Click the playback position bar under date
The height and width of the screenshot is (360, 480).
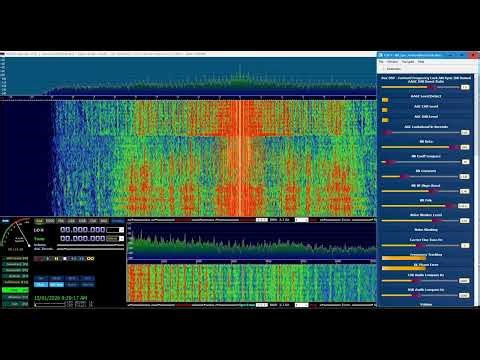point(50,304)
